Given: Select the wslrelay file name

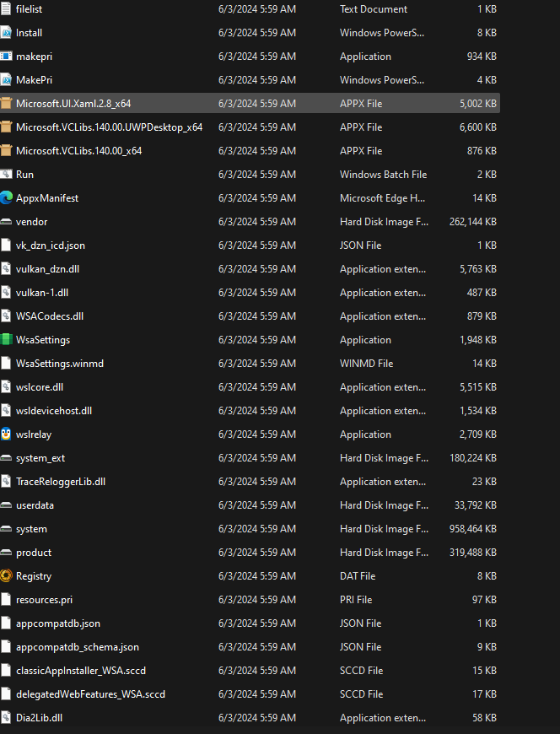Looking at the screenshot, I should click(34, 434).
